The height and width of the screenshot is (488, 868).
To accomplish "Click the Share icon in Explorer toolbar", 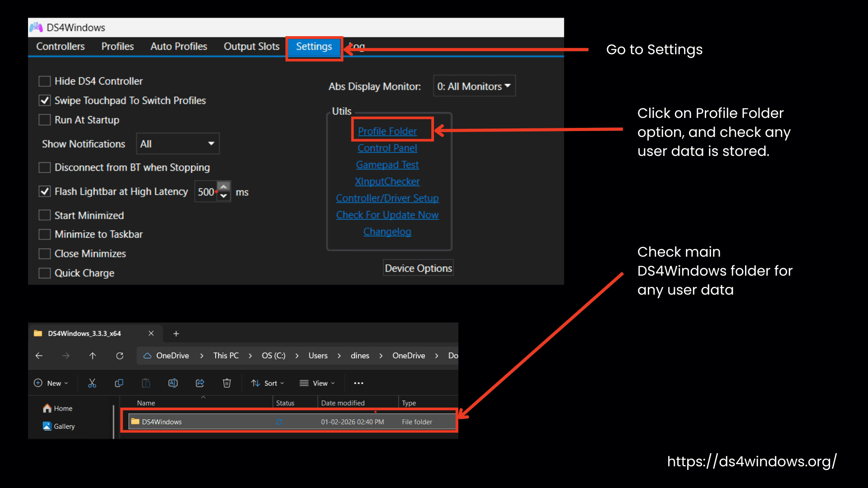I will coord(200,383).
